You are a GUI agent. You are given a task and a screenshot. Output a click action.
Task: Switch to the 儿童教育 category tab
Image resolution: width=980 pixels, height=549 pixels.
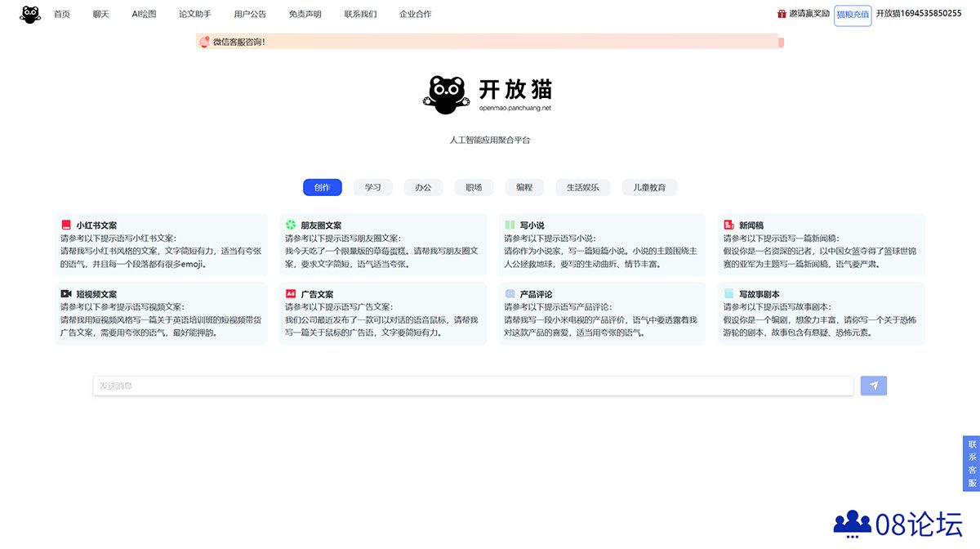(x=649, y=187)
